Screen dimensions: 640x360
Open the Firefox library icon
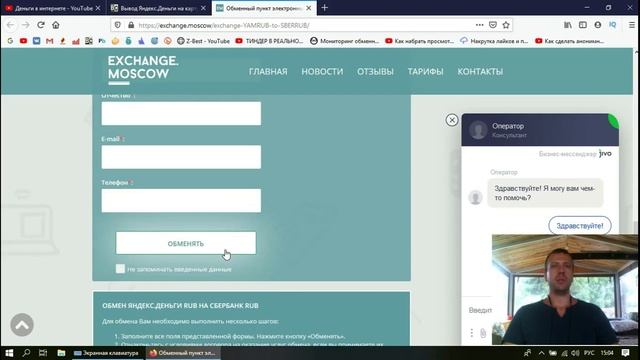coord(568,25)
